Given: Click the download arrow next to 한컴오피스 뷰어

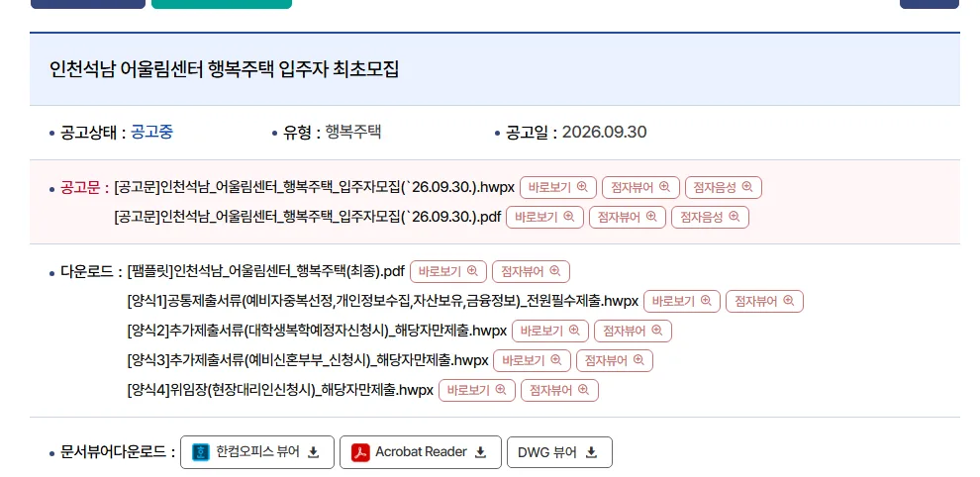Looking at the screenshot, I should tap(314, 452).
